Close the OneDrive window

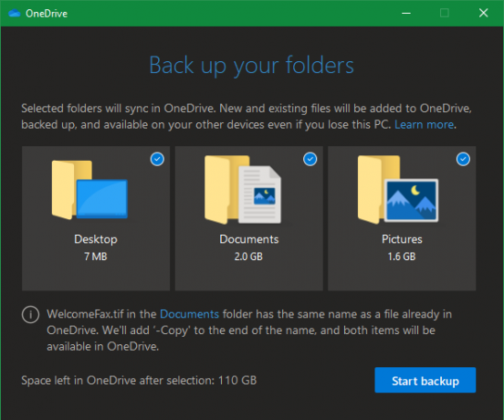[483, 13]
